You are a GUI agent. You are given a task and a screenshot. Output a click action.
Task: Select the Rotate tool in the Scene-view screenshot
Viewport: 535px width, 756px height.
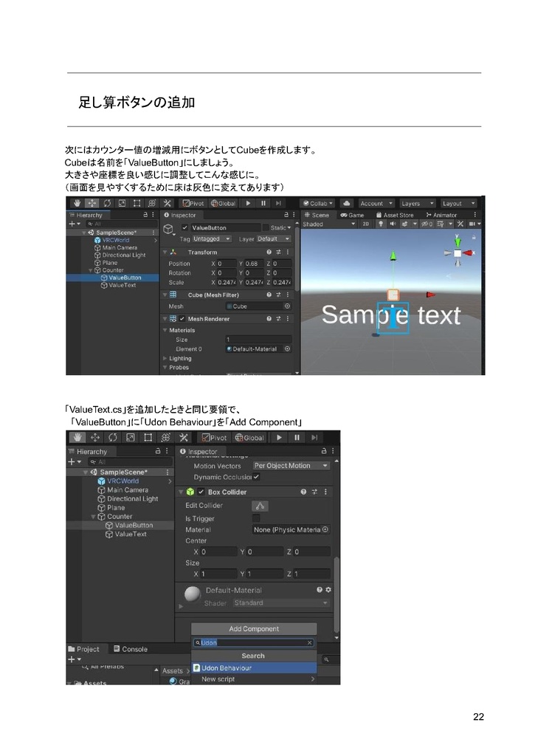[x=107, y=204]
